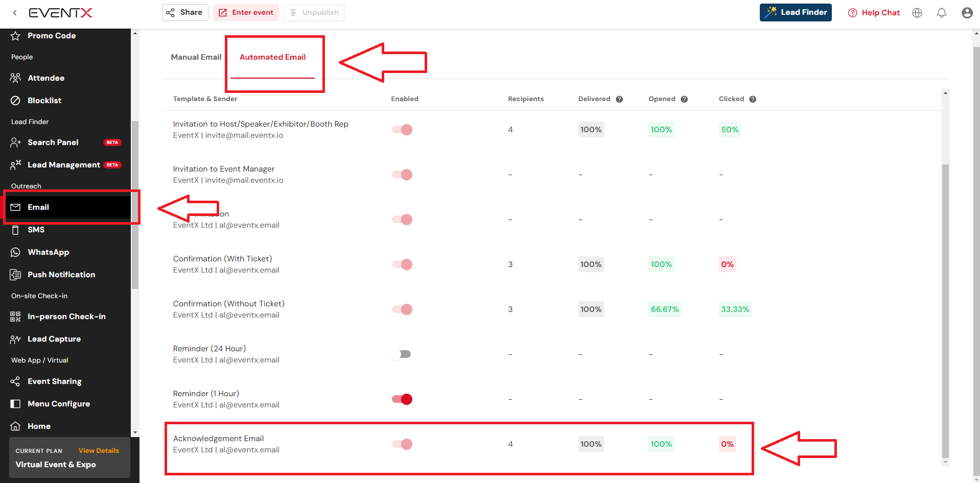Open the Lead Finder button
980x483 pixels.
coord(796,12)
